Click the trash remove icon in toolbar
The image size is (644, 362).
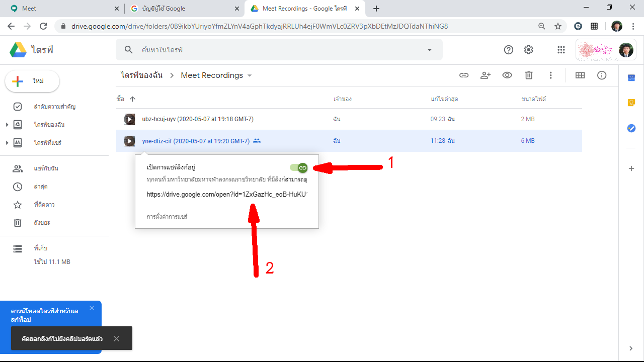tap(529, 75)
